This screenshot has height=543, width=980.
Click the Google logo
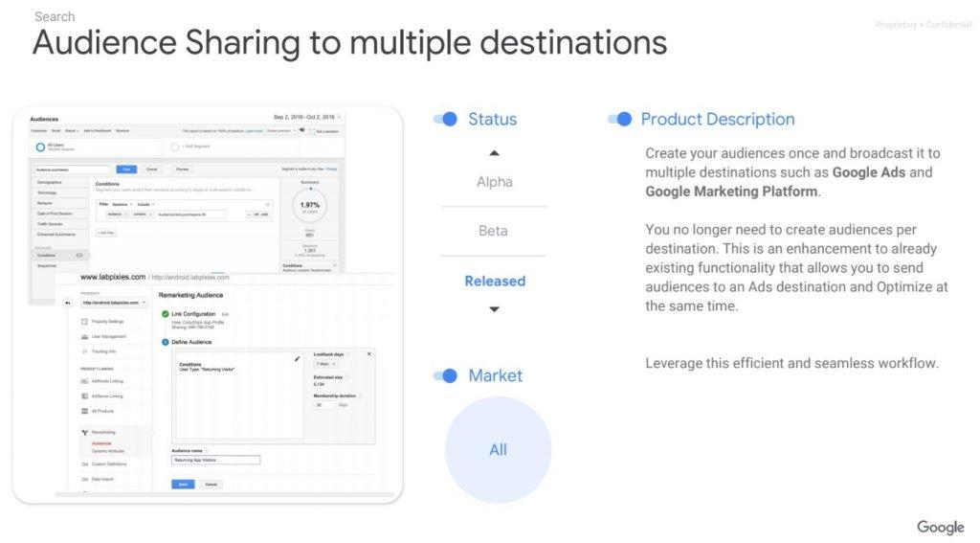tap(941, 527)
